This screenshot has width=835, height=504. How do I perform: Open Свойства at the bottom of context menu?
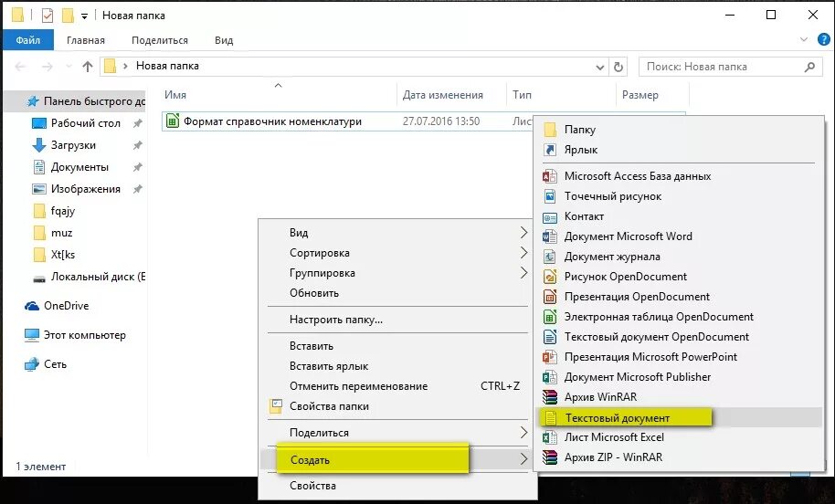pos(312,486)
